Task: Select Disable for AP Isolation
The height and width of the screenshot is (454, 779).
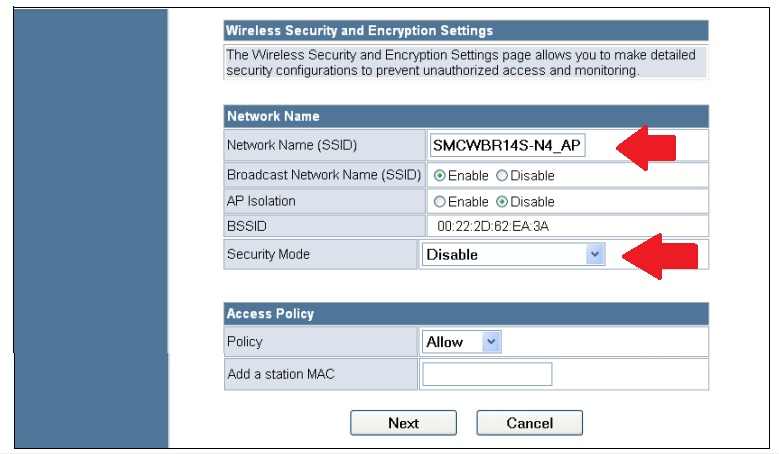Action: tap(502, 201)
